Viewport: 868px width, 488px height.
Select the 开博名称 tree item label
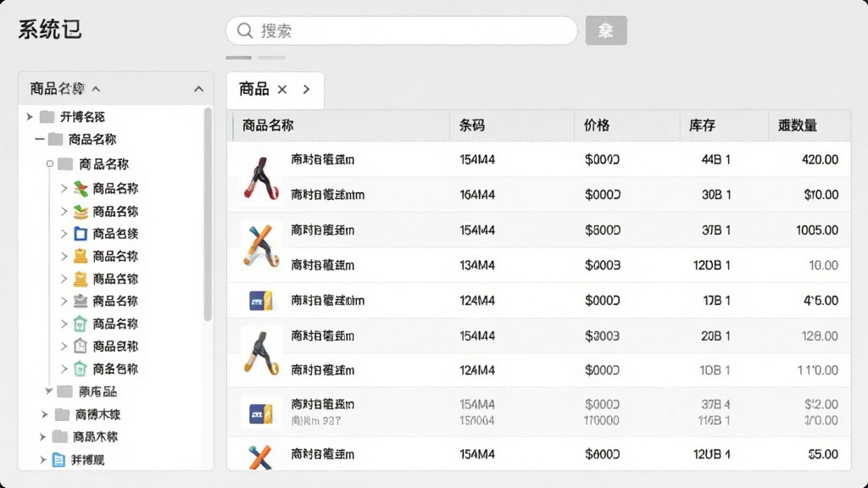[82, 117]
